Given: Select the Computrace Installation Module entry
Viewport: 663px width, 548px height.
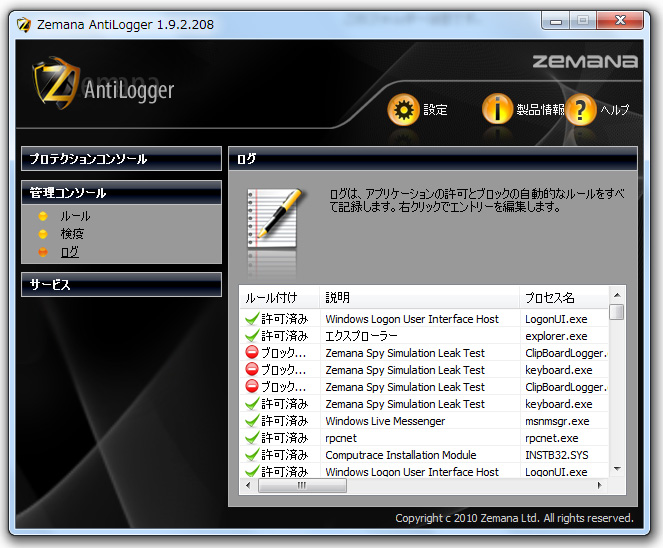Looking at the screenshot, I should click(400, 455).
